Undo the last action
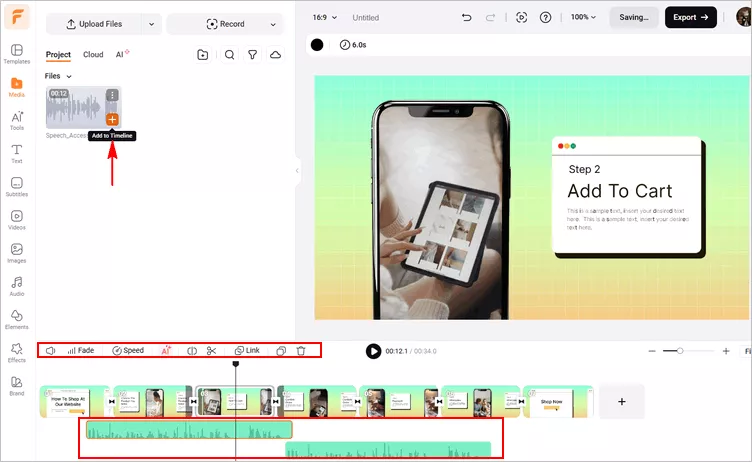 click(466, 17)
